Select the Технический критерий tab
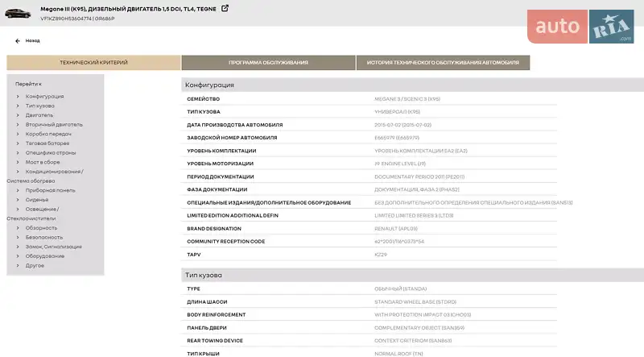 [x=93, y=62]
